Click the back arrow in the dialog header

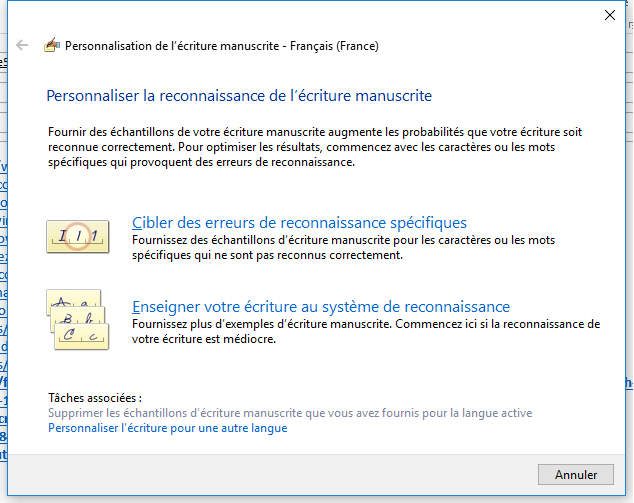tap(22, 45)
